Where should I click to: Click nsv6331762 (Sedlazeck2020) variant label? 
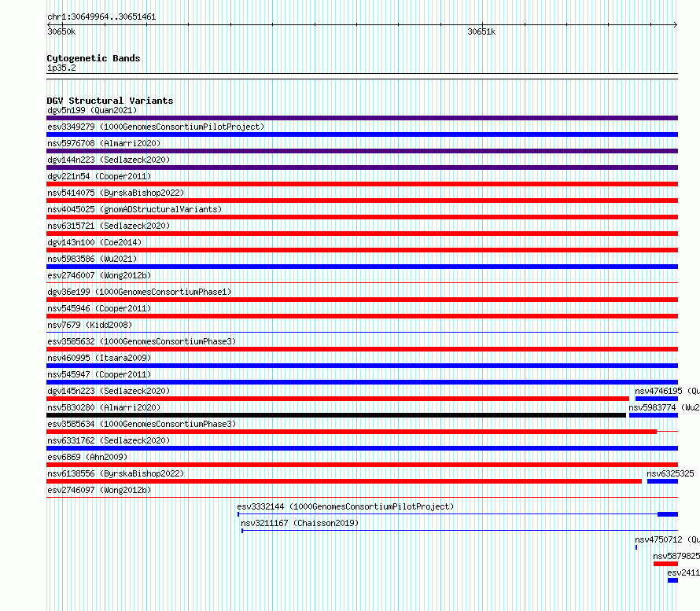[x=109, y=440]
